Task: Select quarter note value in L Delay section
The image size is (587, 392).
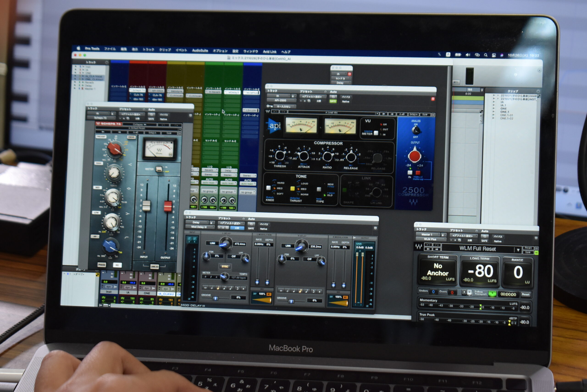Action: coord(218,288)
